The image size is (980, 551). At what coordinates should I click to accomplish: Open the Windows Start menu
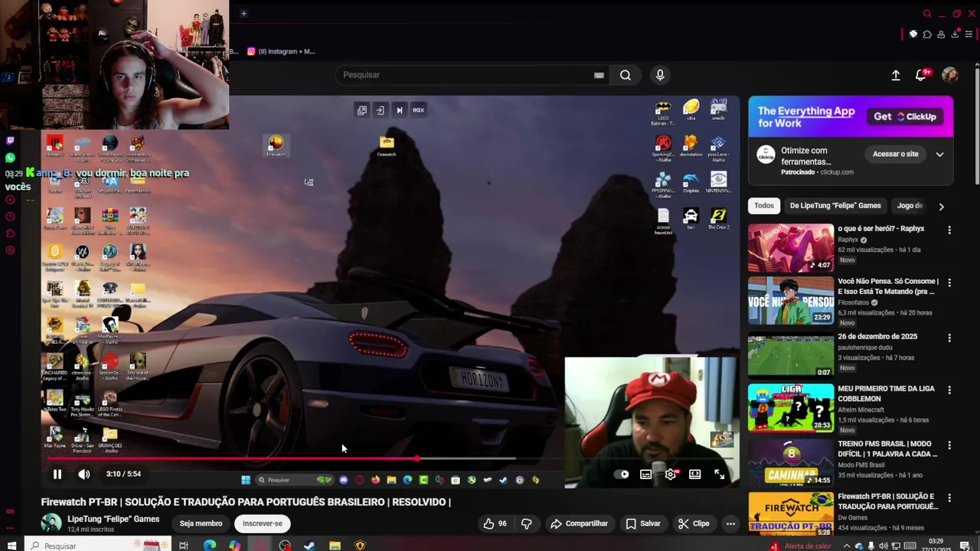(11, 546)
